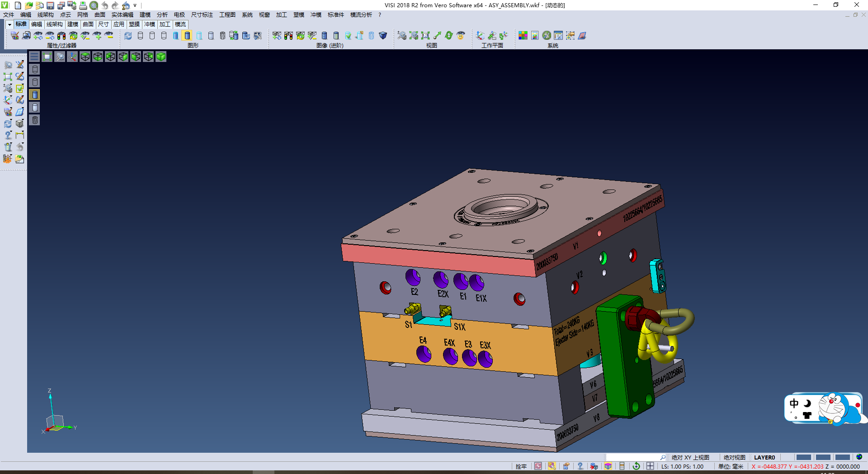Click the wrench system settings icon
Viewport: 868px width, 474px height.
tap(547, 36)
